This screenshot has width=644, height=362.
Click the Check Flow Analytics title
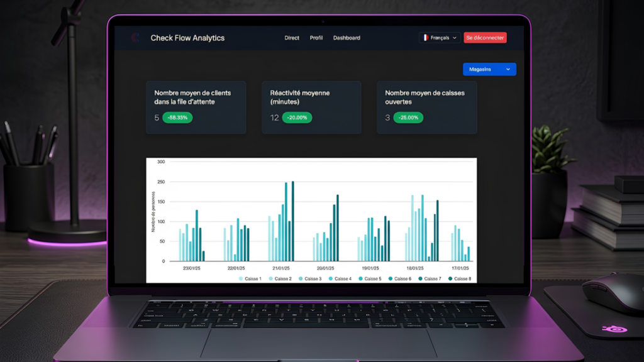(x=187, y=38)
